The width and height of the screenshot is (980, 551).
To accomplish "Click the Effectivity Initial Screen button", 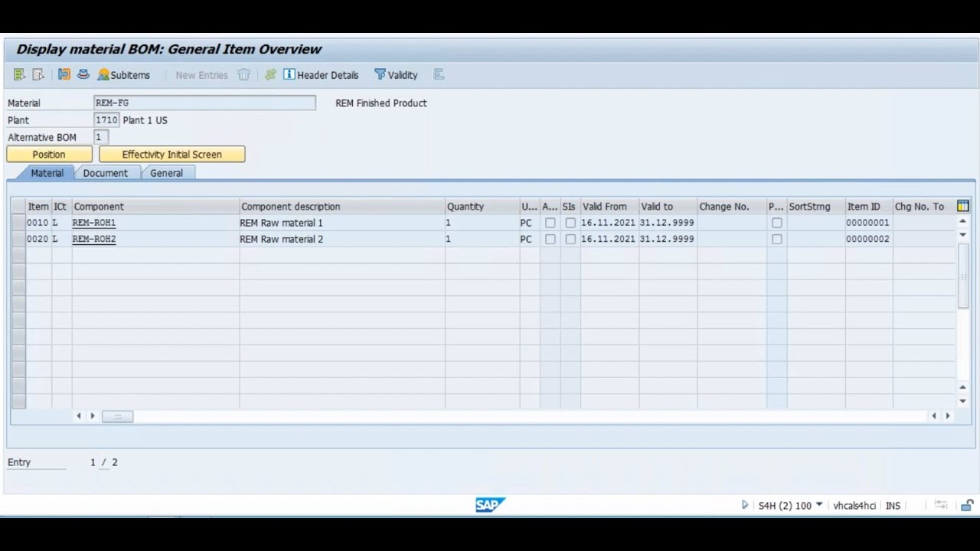I will [171, 154].
